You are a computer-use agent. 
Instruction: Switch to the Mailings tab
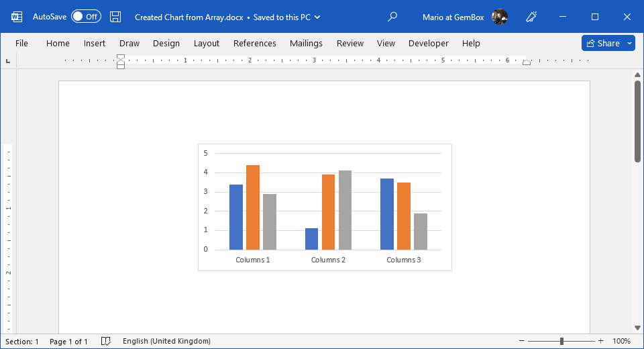pyautogui.click(x=306, y=43)
